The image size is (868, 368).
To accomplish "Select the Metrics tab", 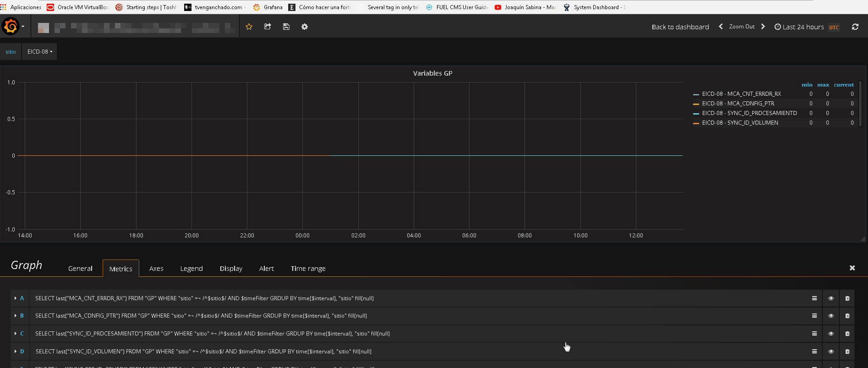I will (121, 269).
